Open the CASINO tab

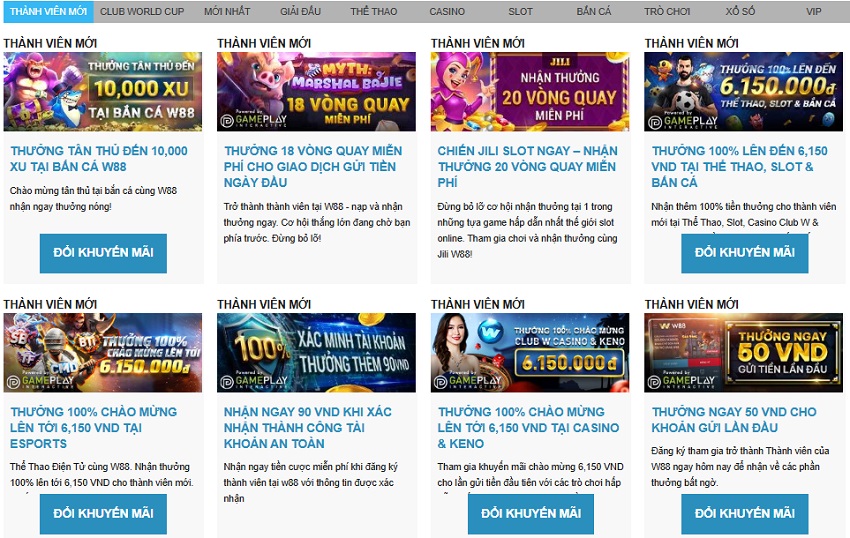[447, 11]
